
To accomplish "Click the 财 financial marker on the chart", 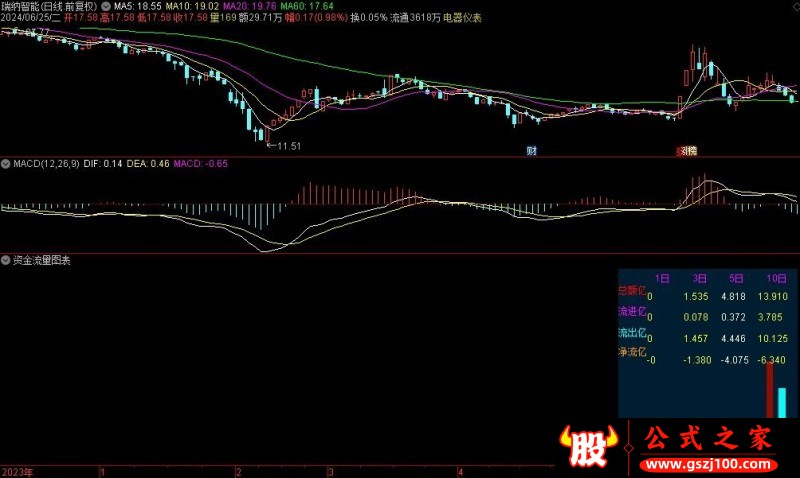I will point(532,150).
